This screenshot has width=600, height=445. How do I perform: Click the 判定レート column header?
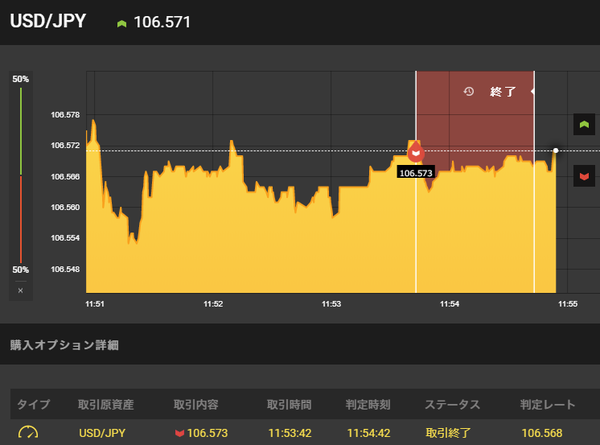[548, 404]
